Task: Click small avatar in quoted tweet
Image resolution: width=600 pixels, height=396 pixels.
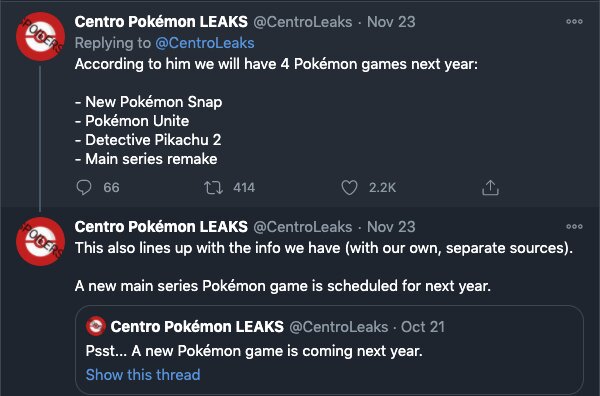Action: (x=96, y=326)
